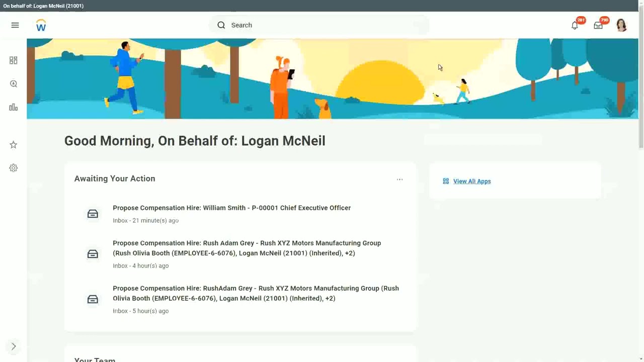Click the View All Apps link
Viewport: 644px width, 362px height.
pyautogui.click(x=472, y=182)
